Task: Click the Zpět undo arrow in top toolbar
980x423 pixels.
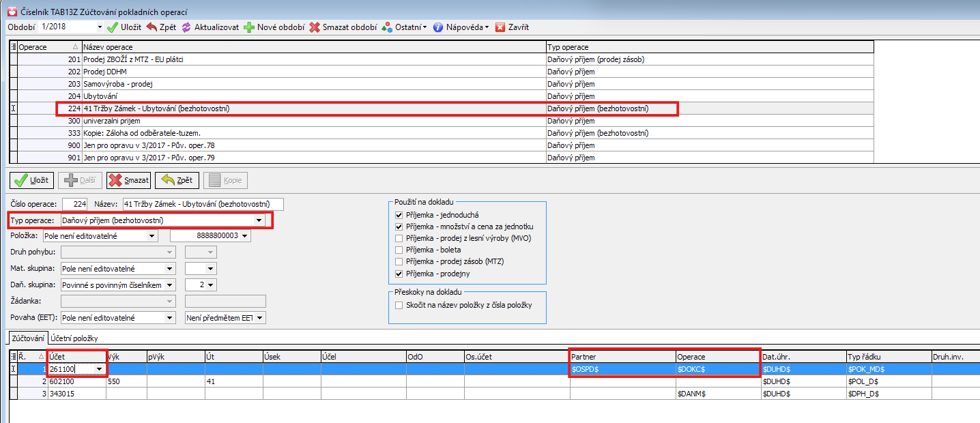Action: pos(152,27)
